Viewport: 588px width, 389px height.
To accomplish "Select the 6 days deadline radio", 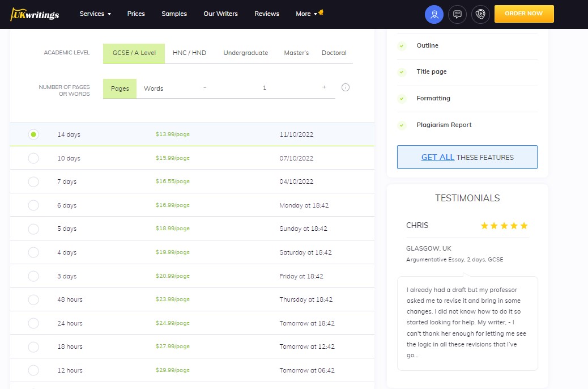I will point(33,205).
